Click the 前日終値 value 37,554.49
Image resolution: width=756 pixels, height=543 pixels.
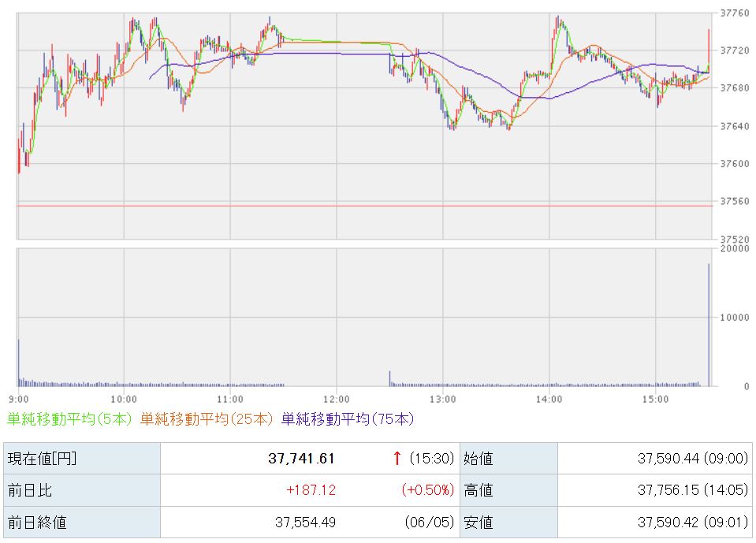coord(305,522)
